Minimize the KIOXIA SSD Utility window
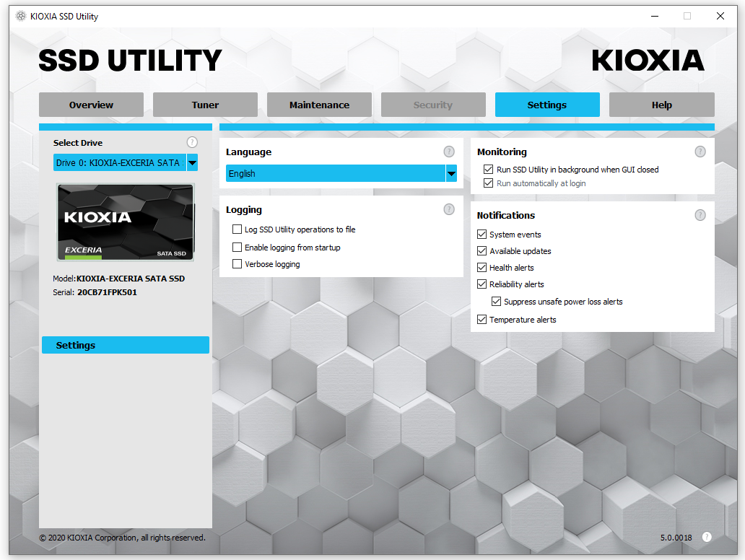 tap(655, 16)
